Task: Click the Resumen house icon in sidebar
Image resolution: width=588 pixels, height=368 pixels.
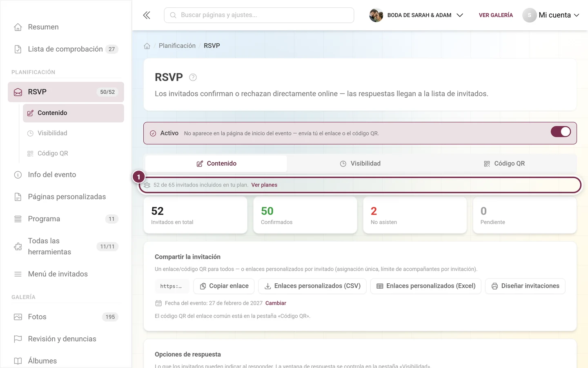Action: tap(18, 27)
